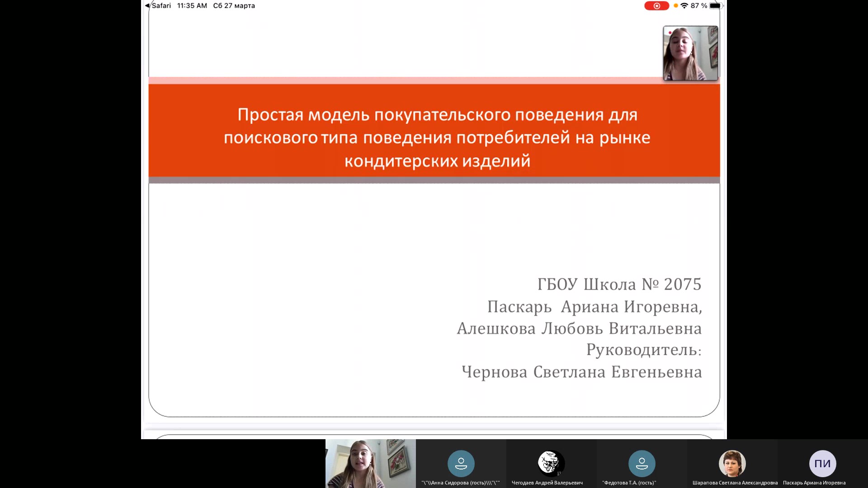The width and height of the screenshot is (868, 488).
Task: Click the text ГБОУ Школа № 2075
Action: point(618,284)
